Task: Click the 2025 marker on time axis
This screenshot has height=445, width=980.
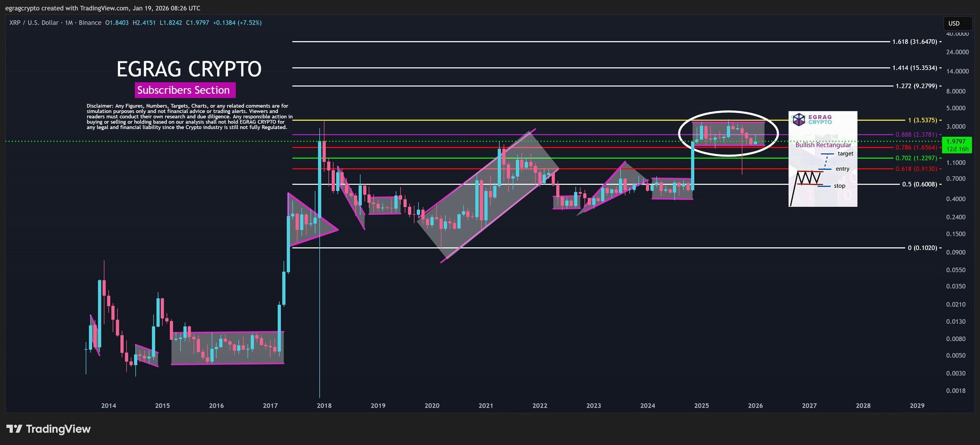Action: [702, 406]
